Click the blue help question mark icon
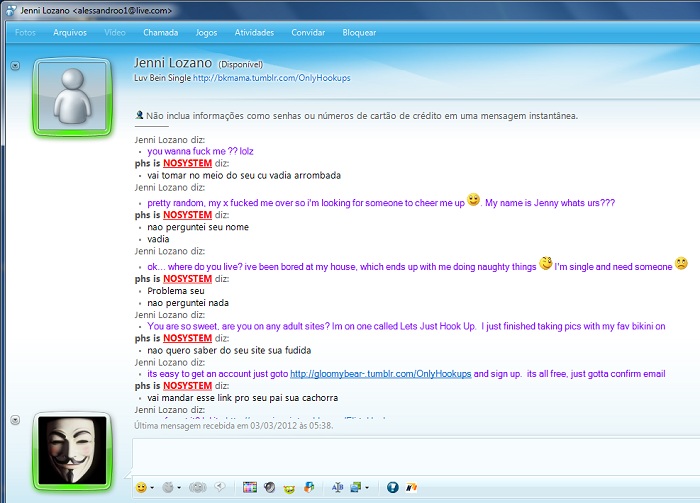This screenshot has height=503, width=700. click(x=392, y=487)
